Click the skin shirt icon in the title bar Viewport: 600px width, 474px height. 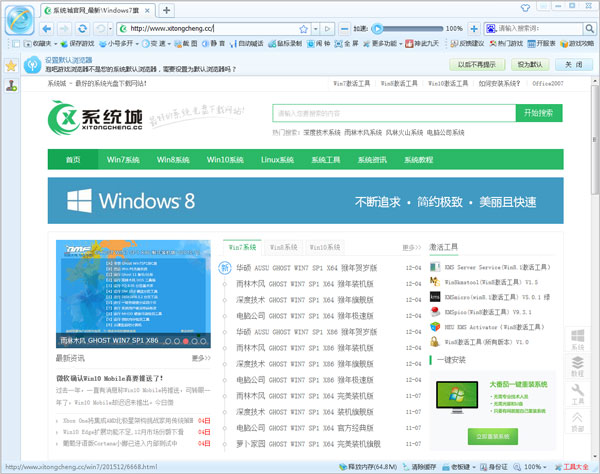(525, 8)
